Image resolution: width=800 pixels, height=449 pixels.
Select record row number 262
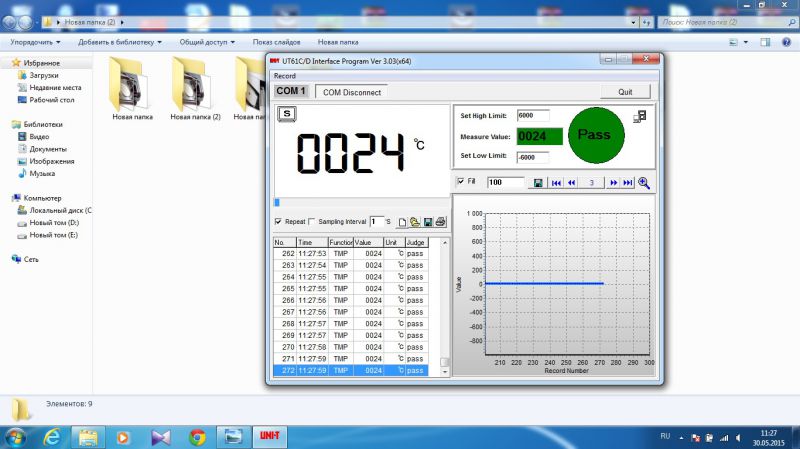[x=351, y=254]
